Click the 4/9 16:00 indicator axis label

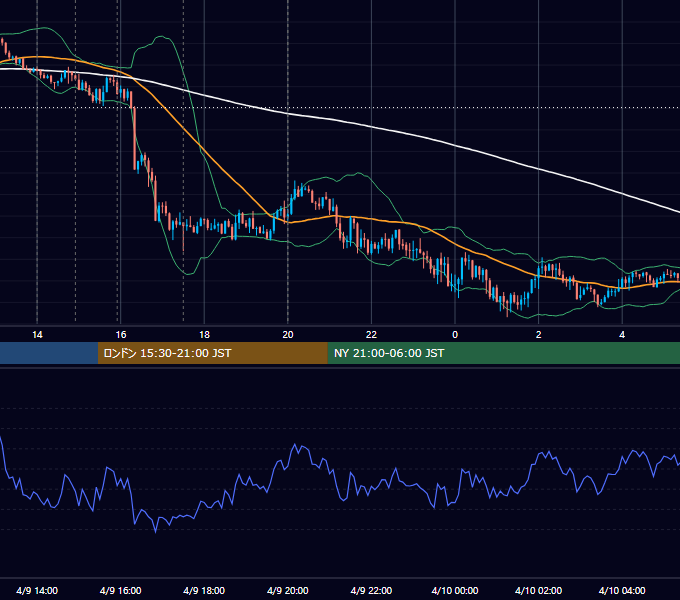click(x=121, y=590)
